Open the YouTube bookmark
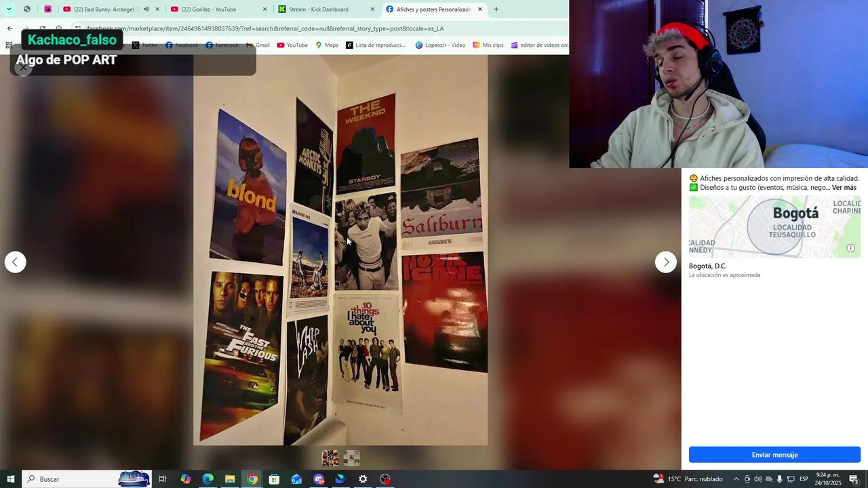The width and height of the screenshot is (868, 488). pos(292,45)
